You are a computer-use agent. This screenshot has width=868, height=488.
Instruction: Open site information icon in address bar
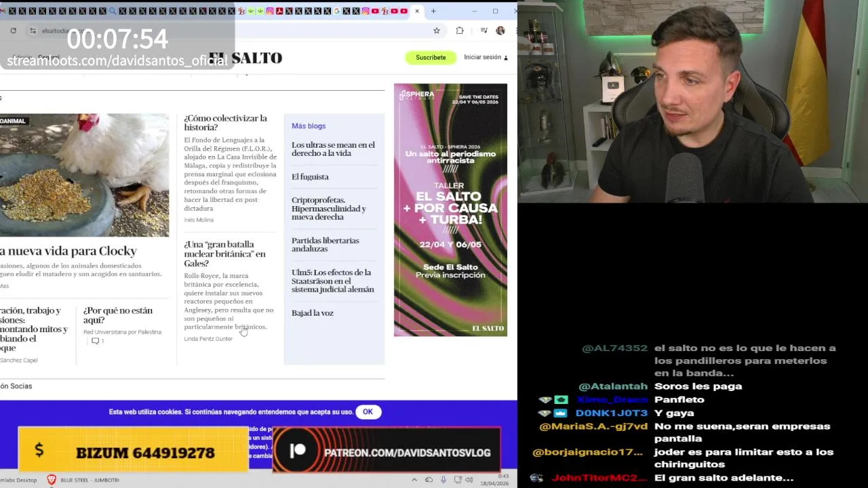[33, 30]
